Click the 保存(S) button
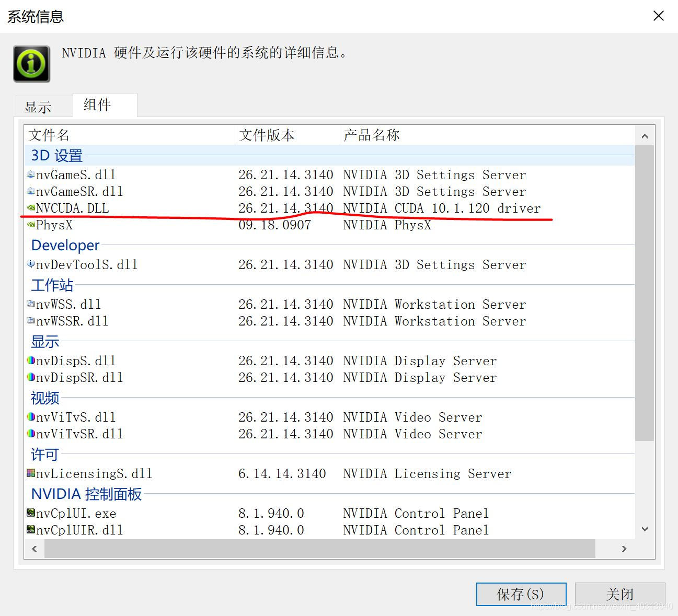Viewport: 678px width, 616px height. (x=521, y=594)
